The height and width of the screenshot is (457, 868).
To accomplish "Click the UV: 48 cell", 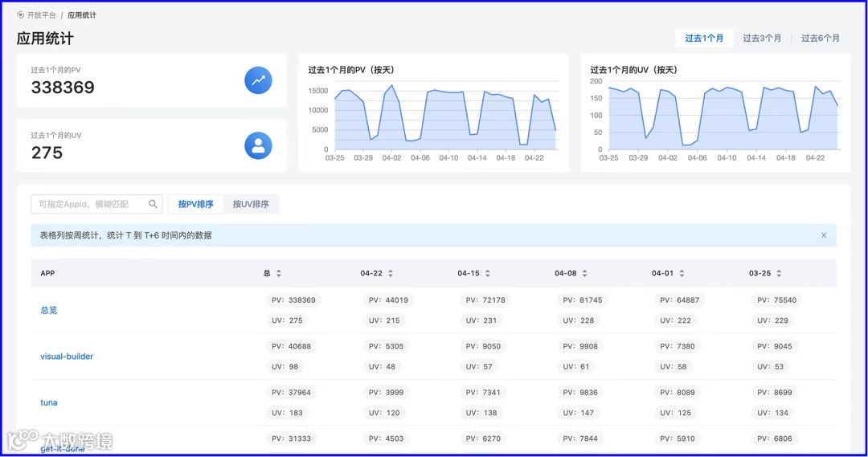I will tap(382, 366).
